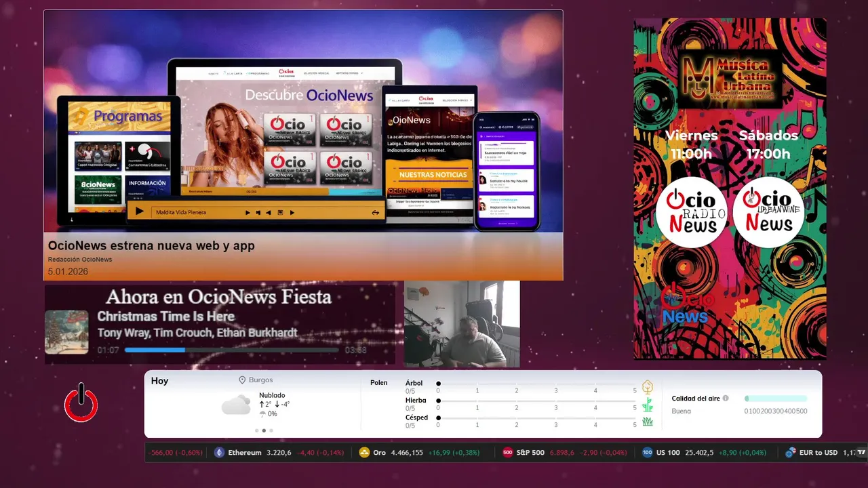Image resolution: width=868 pixels, height=488 pixels.
Task: Click the Oro gold icon in ticker
Action: point(364,453)
